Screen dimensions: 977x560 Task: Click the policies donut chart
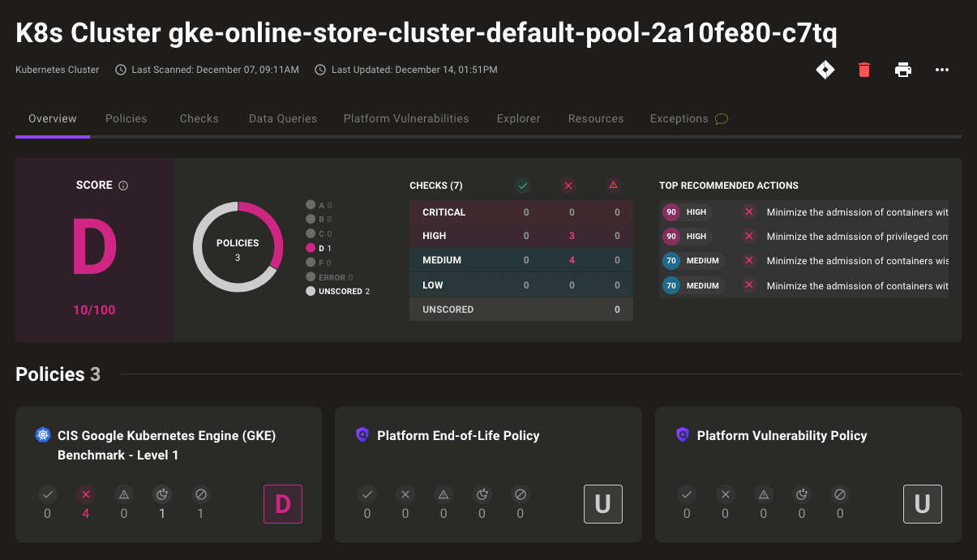(238, 248)
